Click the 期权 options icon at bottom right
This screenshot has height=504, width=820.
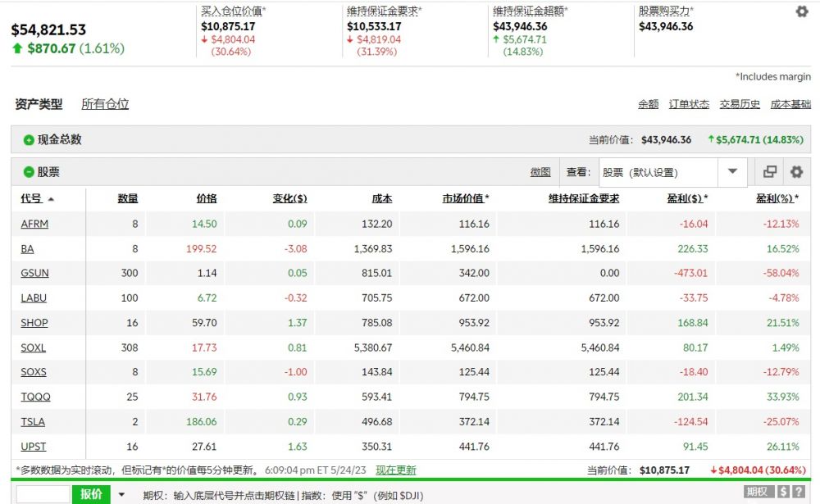point(758,492)
